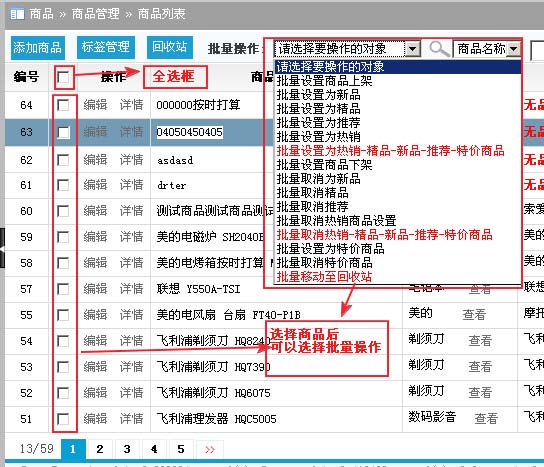
Task: Choose 批量设置商品上架 from the list
Action: pos(324,81)
